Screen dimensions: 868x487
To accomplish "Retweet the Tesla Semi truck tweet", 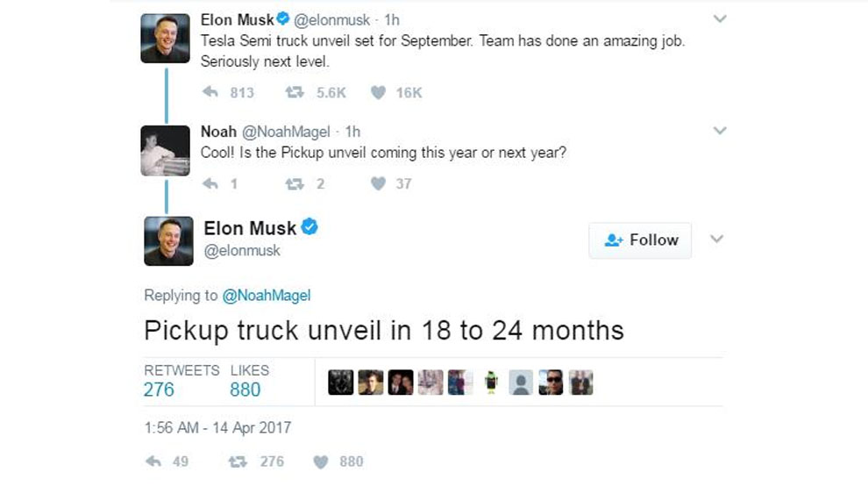I will click(x=295, y=92).
